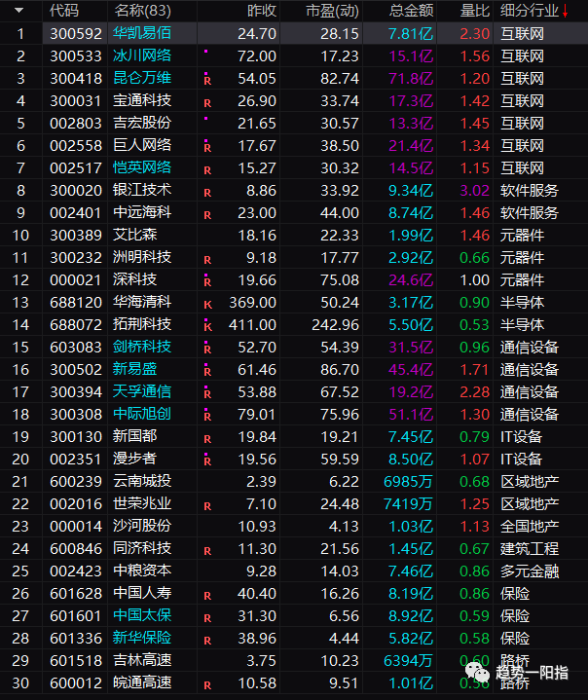Click 同济科技 industry 建筑工程
This screenshot has height=700, width=588.
point(530,549)
